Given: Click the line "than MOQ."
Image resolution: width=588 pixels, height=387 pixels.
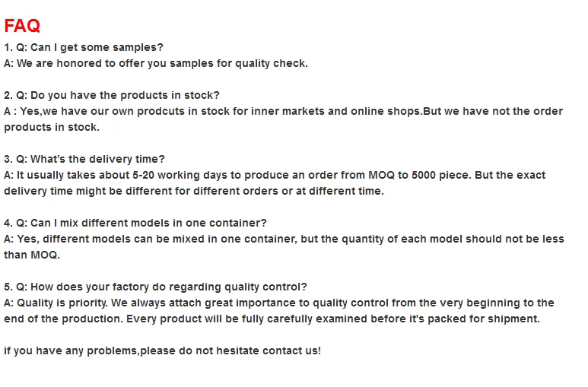Looking at the screenshot, I should click(x=32, y=255).
